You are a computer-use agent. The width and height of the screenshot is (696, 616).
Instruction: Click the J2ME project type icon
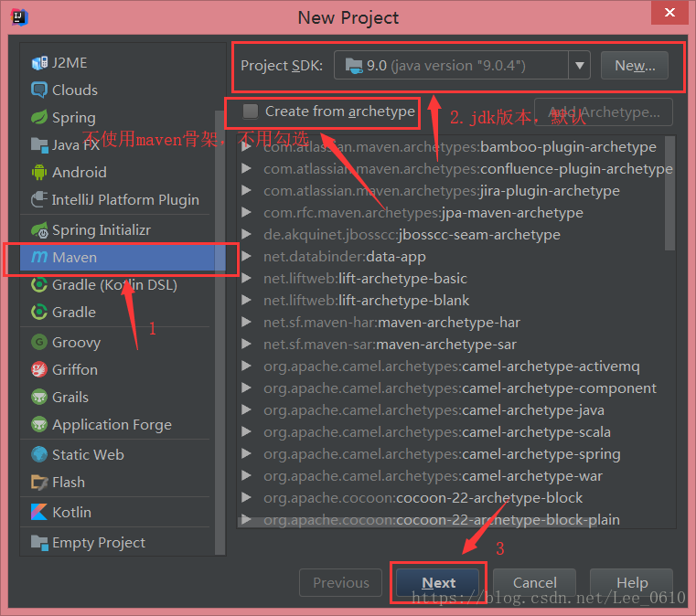coord(39,63)
